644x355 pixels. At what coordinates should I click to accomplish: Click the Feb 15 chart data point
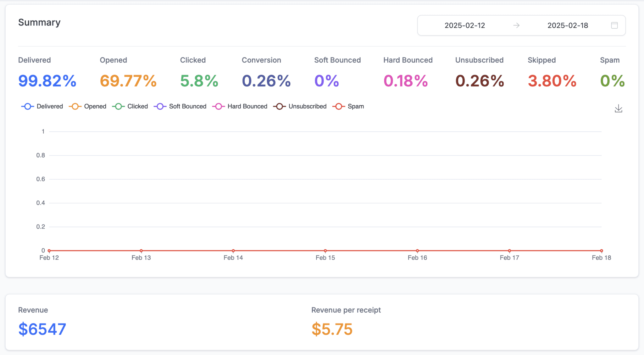tap(325, 251)
